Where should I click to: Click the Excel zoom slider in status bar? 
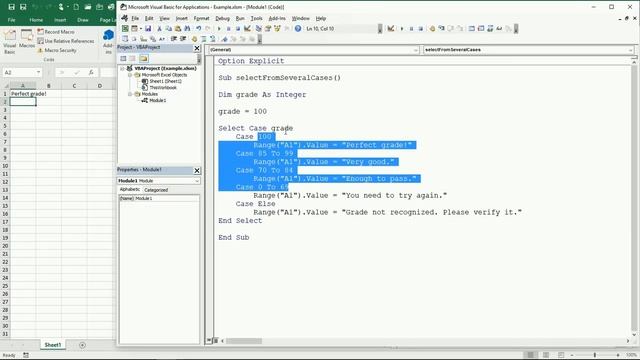coord(595,355)
